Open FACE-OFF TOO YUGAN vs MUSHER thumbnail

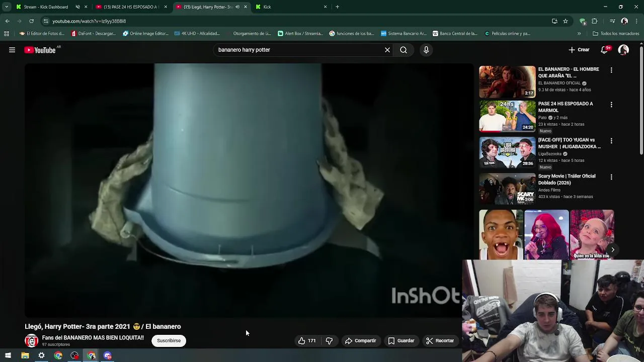[507, 152]
